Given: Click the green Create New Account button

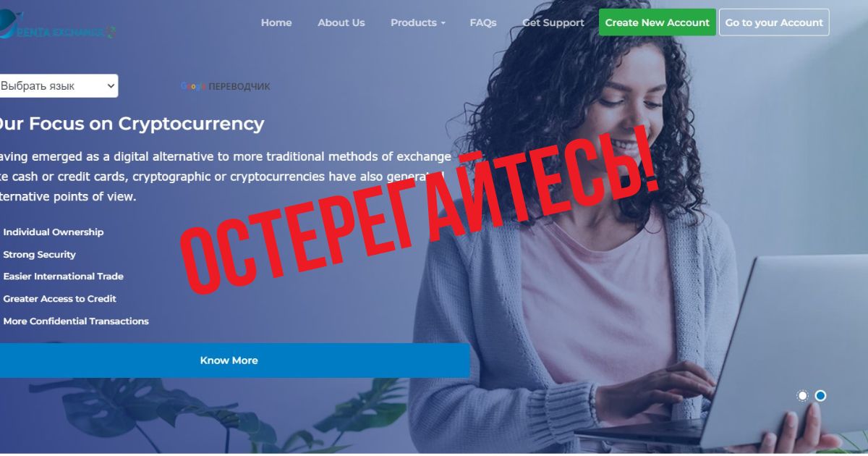Looking at the screenshot, I should click(658, 22).
